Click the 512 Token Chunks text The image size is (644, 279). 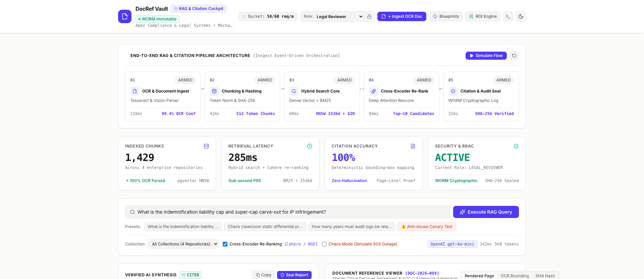click(256, 114)
